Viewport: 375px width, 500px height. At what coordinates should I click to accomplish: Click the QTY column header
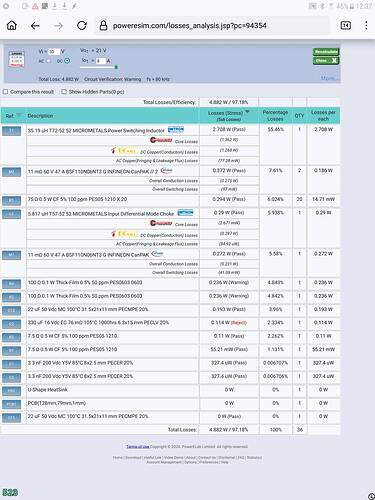299,116
